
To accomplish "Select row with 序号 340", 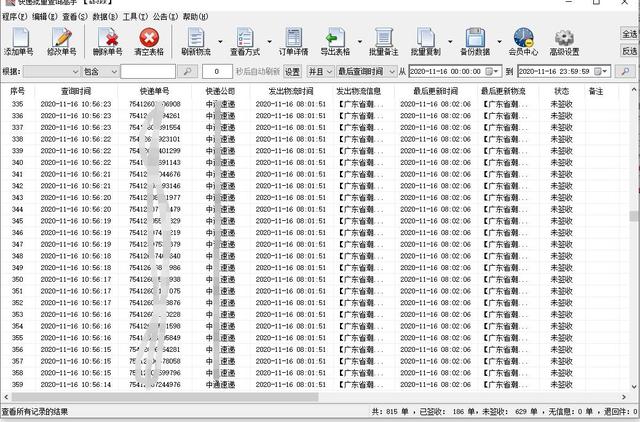I will point(314,162).
